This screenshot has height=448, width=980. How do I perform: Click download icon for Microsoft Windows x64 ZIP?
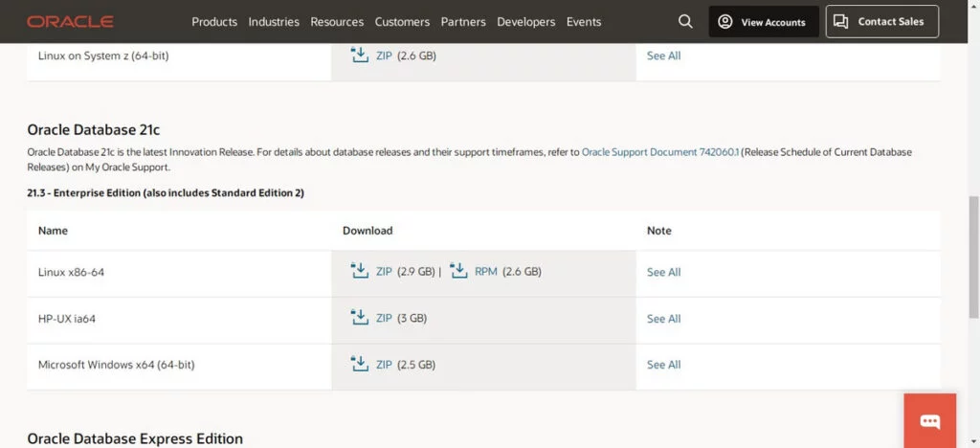point(360,364)
